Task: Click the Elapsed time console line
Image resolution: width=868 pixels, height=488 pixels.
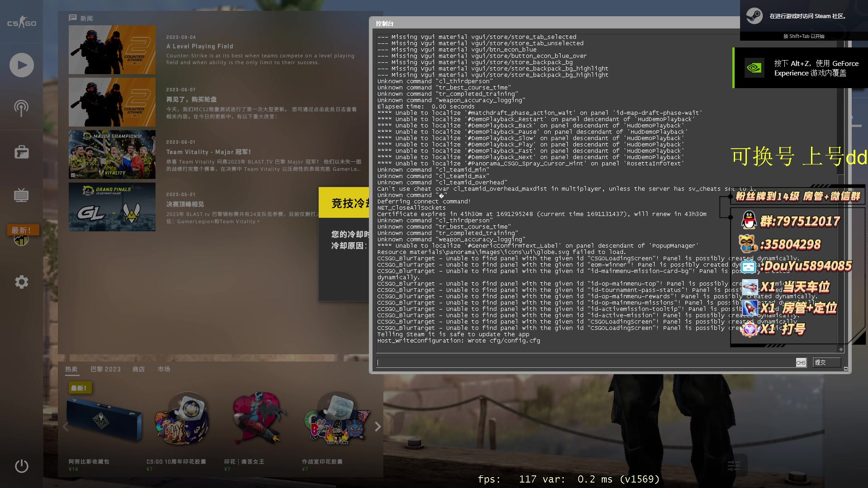Action: [x=426, y=107]
